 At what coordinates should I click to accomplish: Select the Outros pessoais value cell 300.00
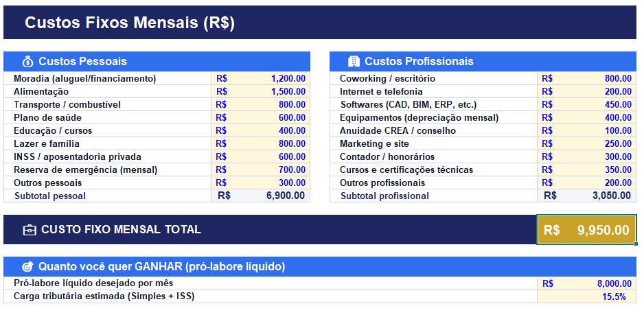(261, 183)
